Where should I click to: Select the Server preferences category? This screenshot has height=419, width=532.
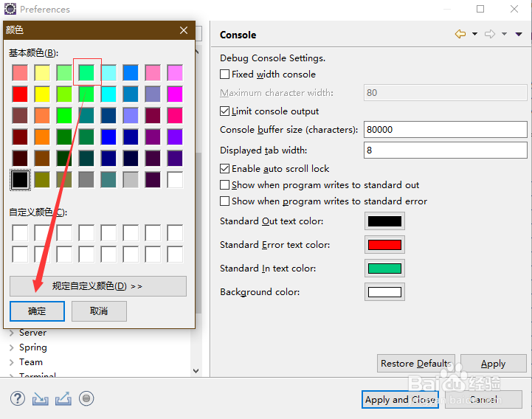(32, 333)
